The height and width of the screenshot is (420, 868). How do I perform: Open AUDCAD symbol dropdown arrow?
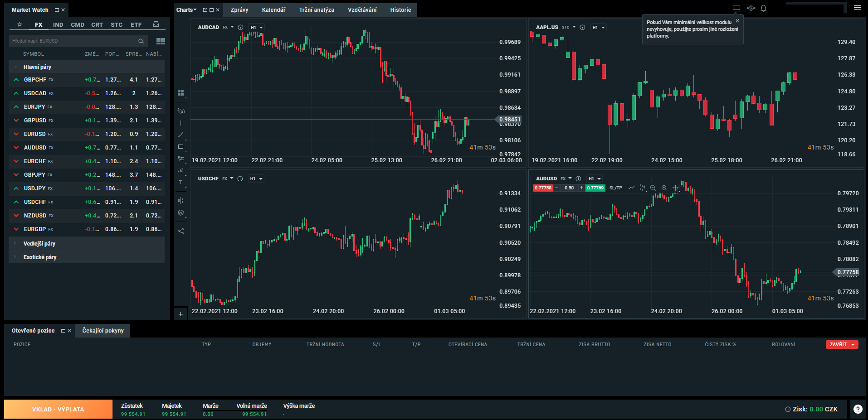pyautogui.click(x=232, y=27)
